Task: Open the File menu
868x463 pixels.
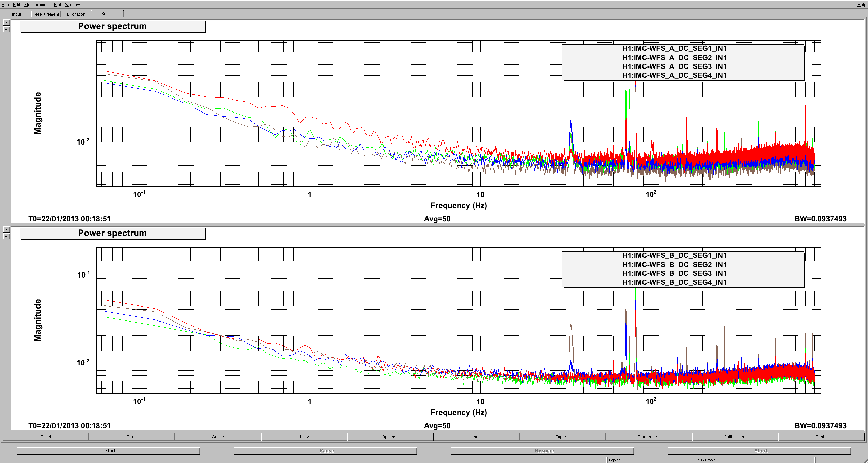Action: coord(5,4)
